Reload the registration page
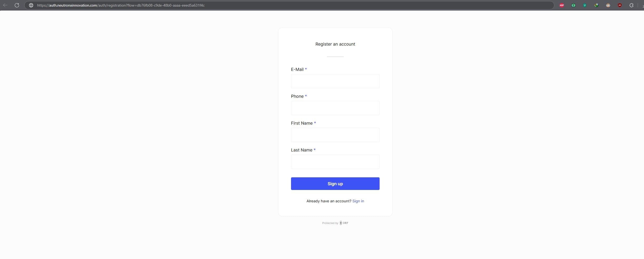Viewport: 644px width, 259px height. pyautogui.click(x=17, y=5)
